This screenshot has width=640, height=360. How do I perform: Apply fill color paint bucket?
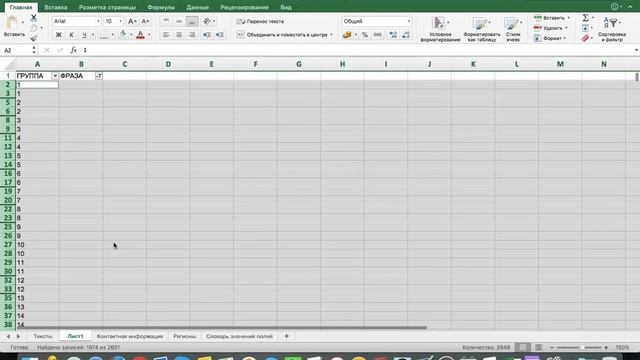(123, 35)
